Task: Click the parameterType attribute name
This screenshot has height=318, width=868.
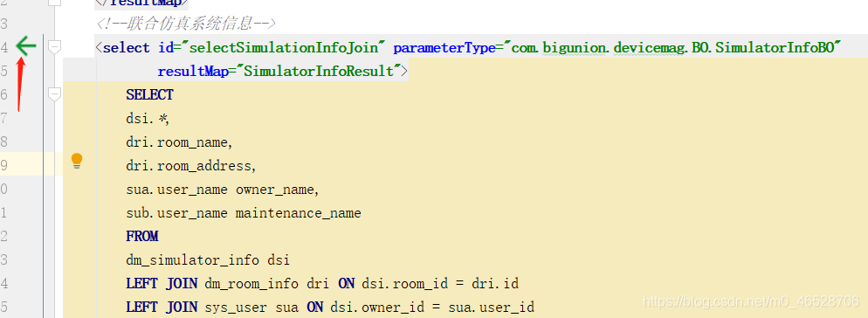Action: [x=444, y=48]
